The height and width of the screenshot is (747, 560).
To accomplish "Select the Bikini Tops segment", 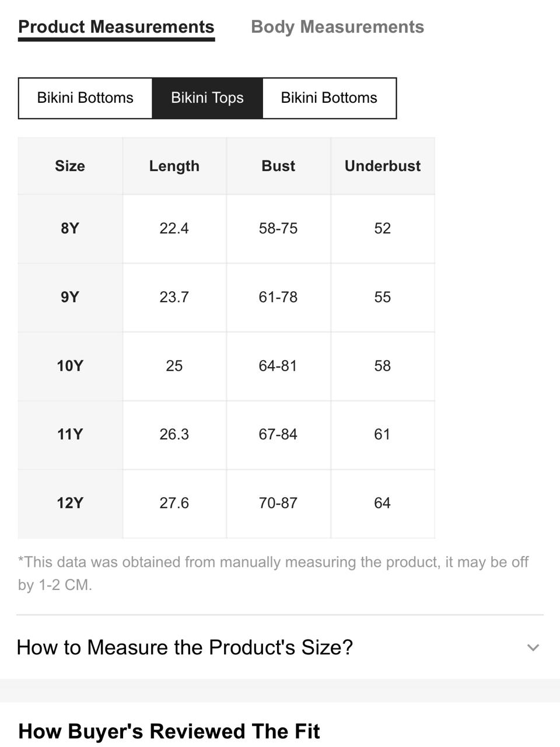I will point(207,97).
